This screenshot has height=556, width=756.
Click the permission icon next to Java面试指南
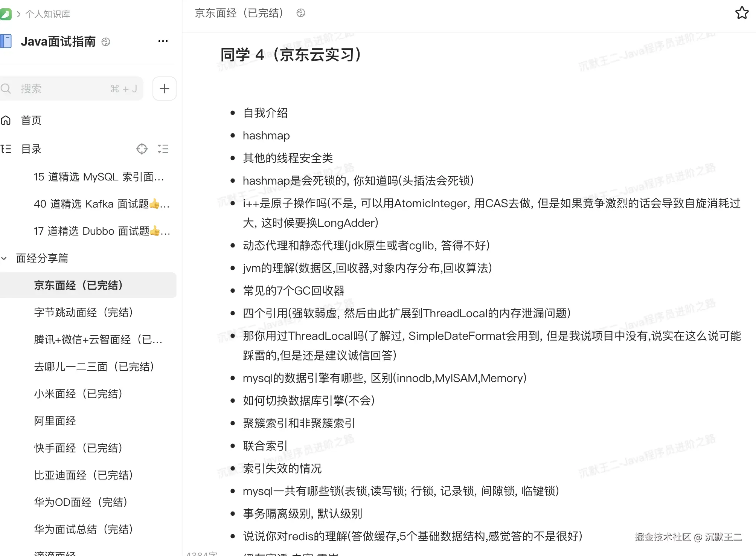(106, 42)
